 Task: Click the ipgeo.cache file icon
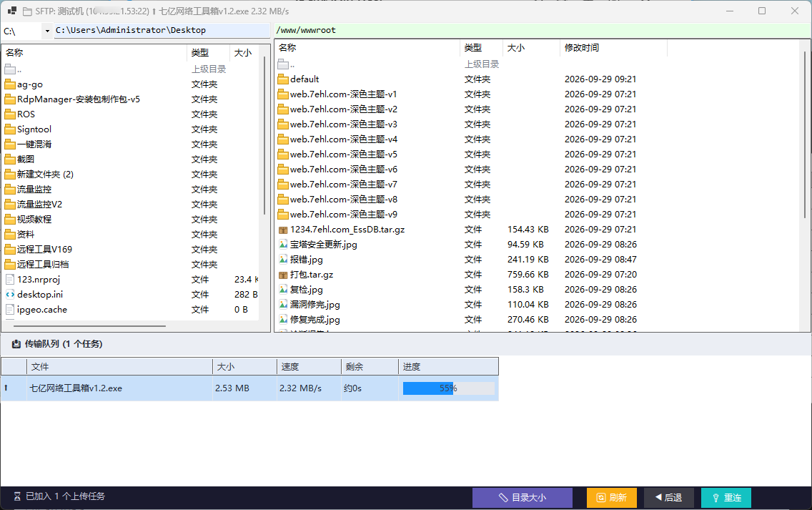pos(10,310)
